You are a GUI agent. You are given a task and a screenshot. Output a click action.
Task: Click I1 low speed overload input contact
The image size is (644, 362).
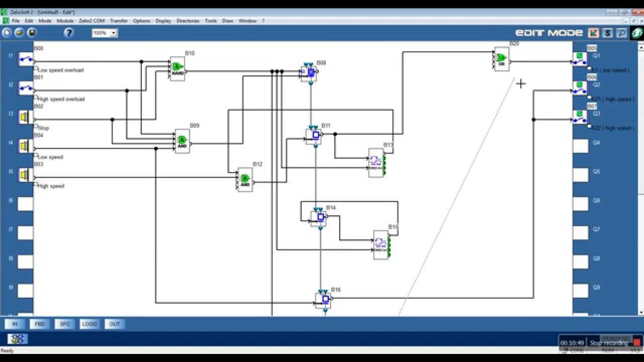(26, 59)
